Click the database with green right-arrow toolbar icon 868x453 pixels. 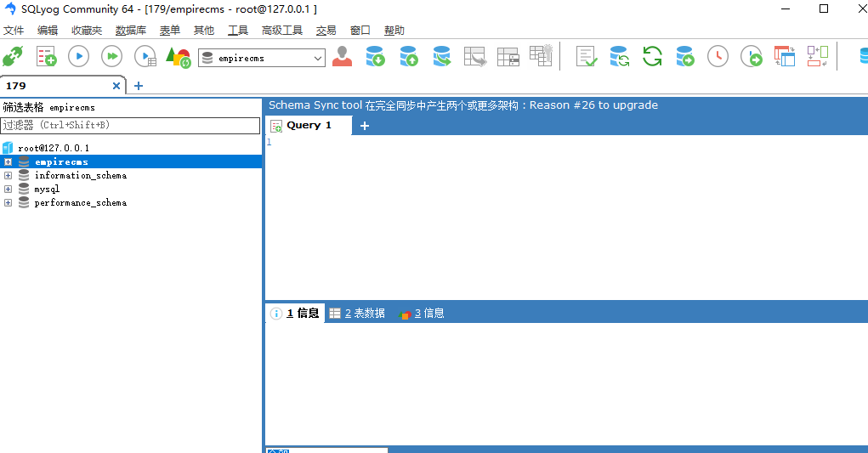(684, 56)
